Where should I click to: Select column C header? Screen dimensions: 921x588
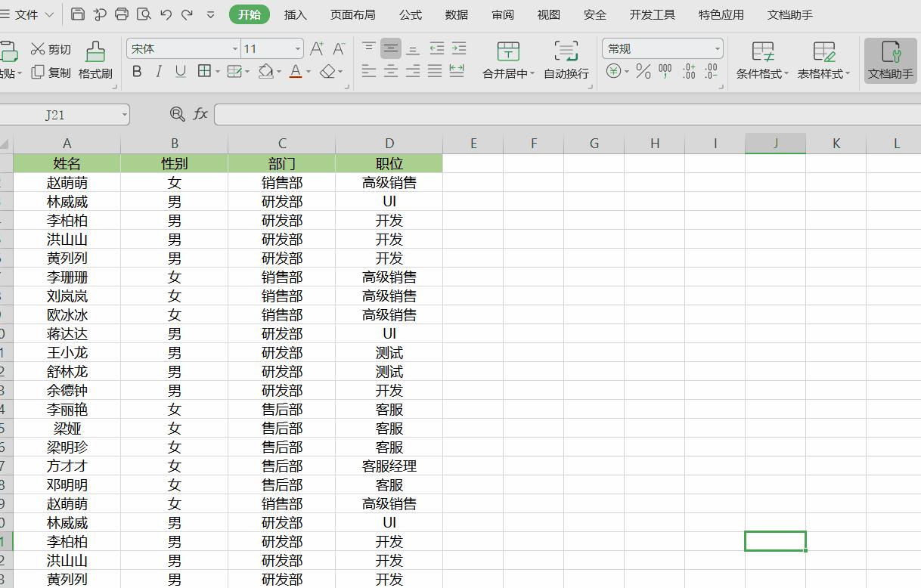click(282, 143)
